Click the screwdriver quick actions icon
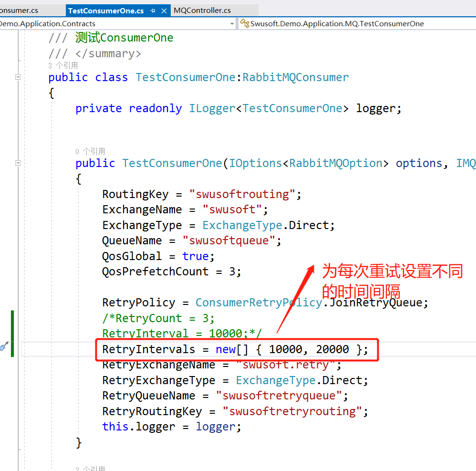This screenshot has height=471, width=476. pos(4,346)
